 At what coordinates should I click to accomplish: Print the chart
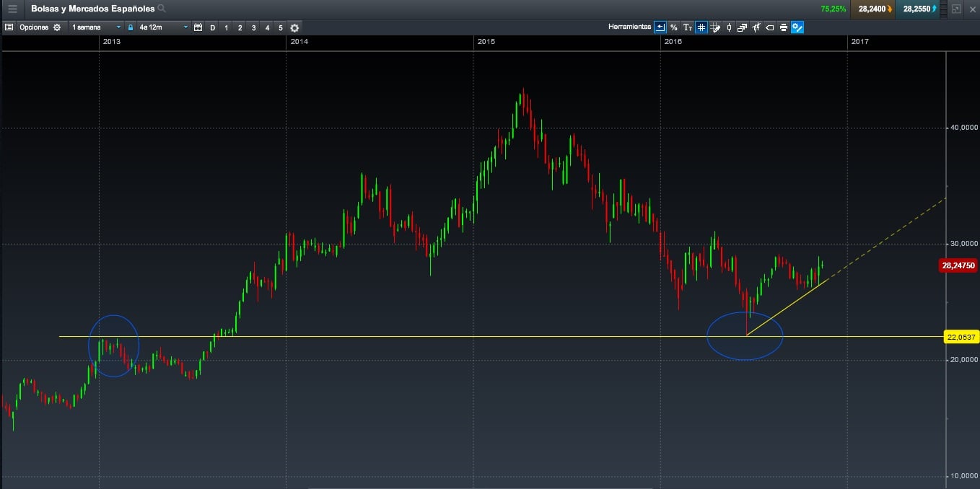784,27
